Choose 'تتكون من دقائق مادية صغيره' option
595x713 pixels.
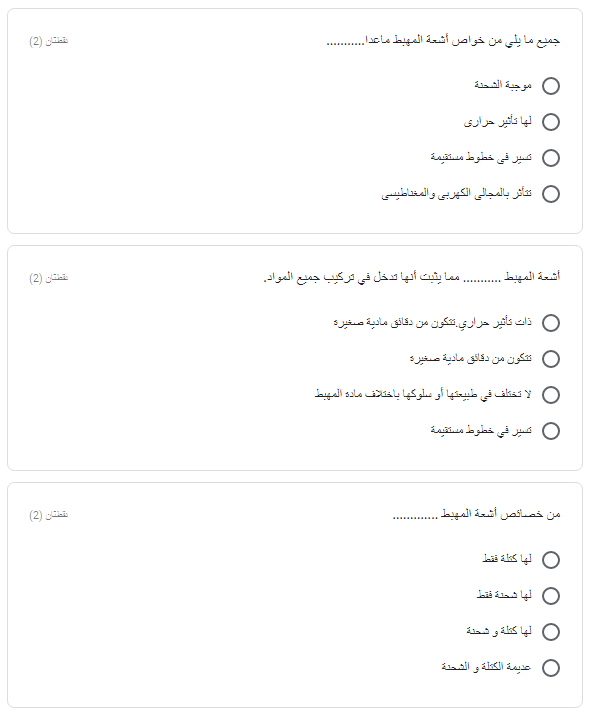point(550,359)
